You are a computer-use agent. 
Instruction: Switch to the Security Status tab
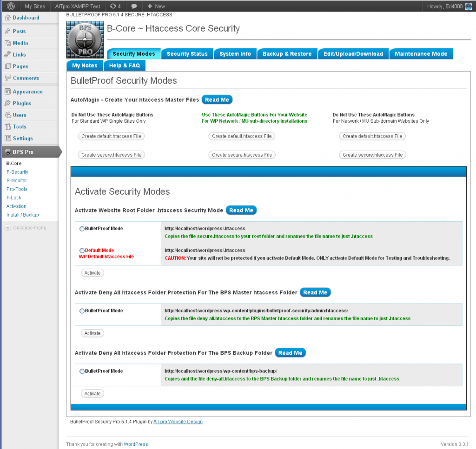click(x=187, y=53)
